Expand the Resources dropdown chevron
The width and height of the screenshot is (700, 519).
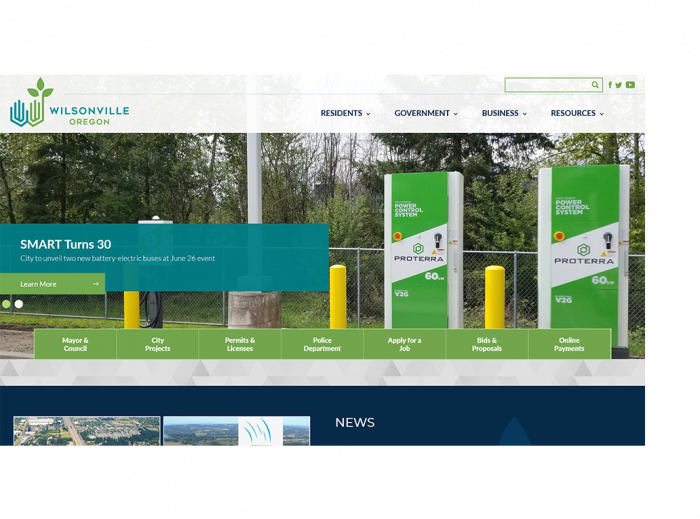tap(601, 114)
